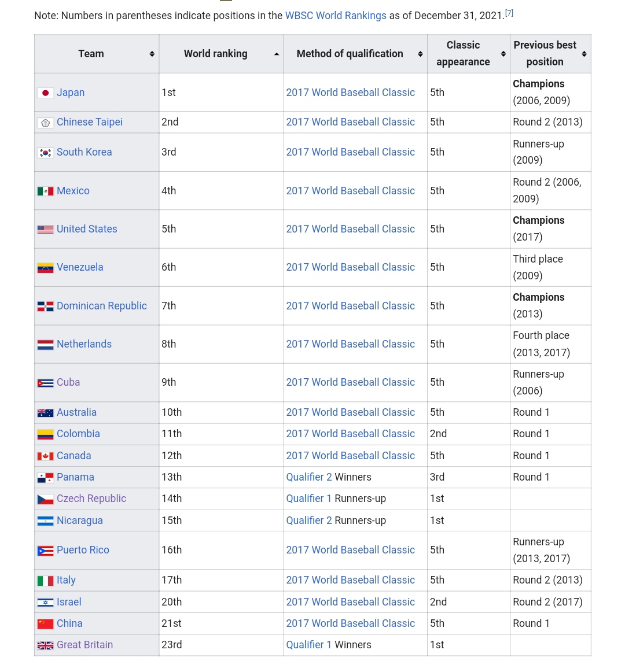Open Netherlands 2017 World Baseball Classic link
This screenshot has height=672, width=625.
(x=350, y=344)
